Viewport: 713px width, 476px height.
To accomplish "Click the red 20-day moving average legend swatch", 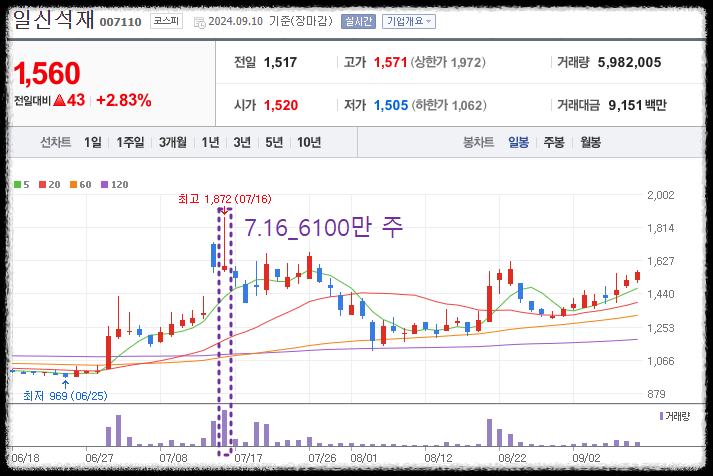I will point(42,185).
